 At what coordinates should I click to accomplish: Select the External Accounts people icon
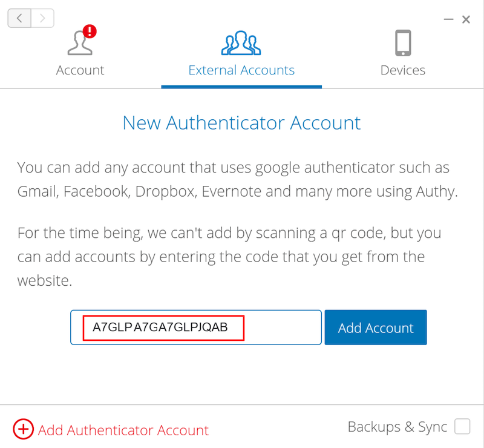tap(241, 43)
